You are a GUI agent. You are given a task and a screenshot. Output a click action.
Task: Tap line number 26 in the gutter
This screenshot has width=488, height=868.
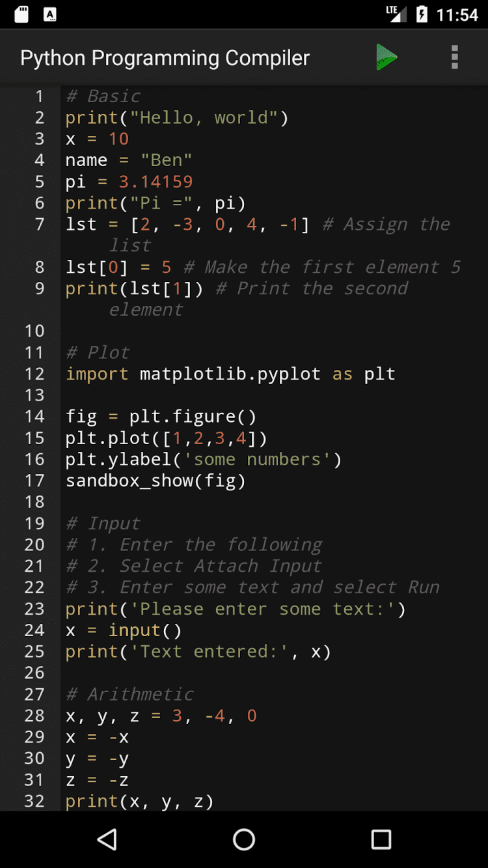pos(34,673)
